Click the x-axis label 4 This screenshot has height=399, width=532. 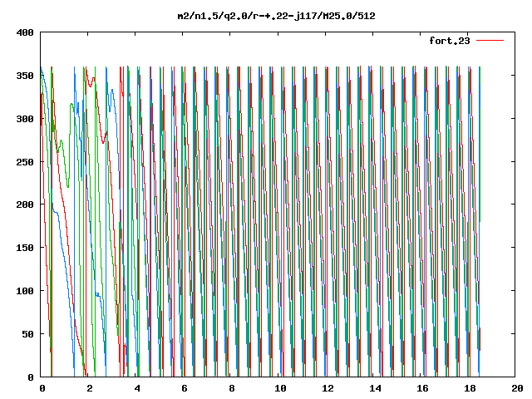136,388
